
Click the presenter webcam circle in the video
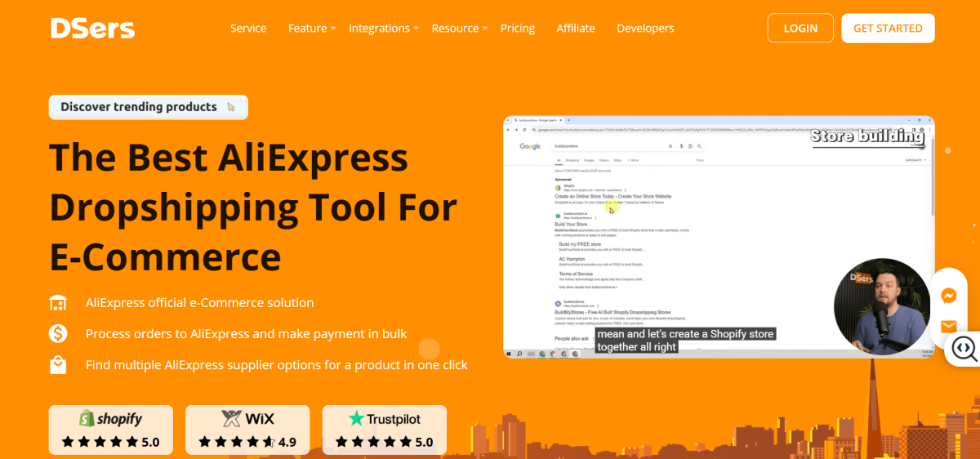[x=882, y=306]
